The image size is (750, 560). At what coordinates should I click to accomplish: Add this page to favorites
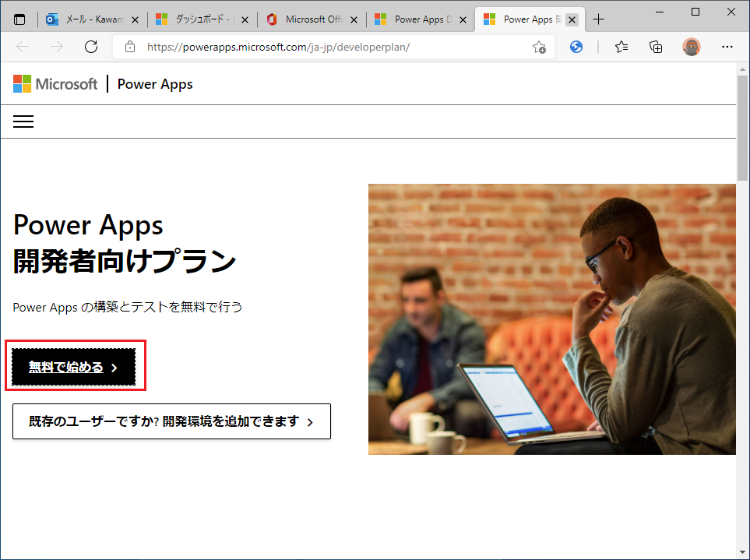coord(539,47)
